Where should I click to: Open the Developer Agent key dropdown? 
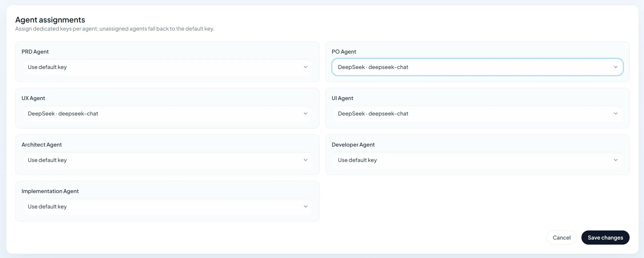[477, 160]
